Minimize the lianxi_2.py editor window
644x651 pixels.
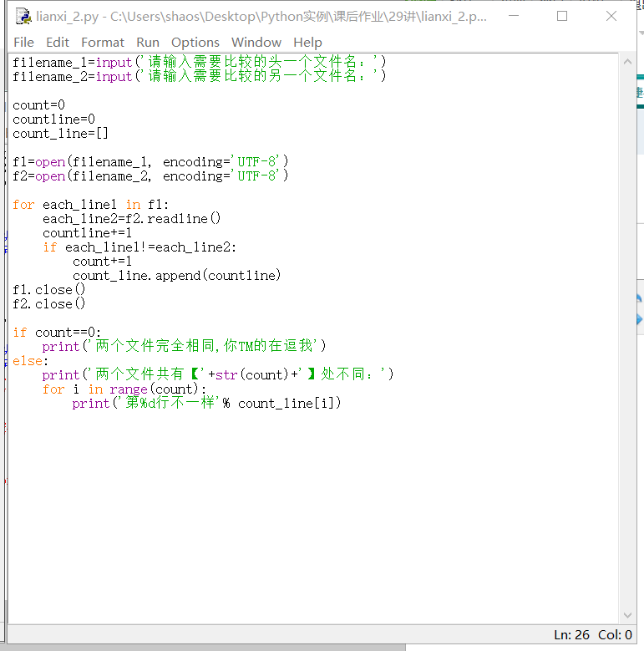(514, 16)
